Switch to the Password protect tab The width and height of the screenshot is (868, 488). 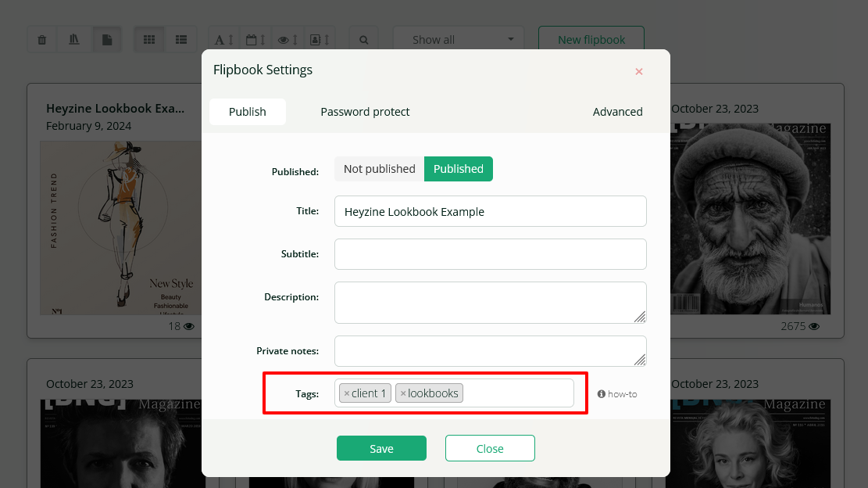365,112
